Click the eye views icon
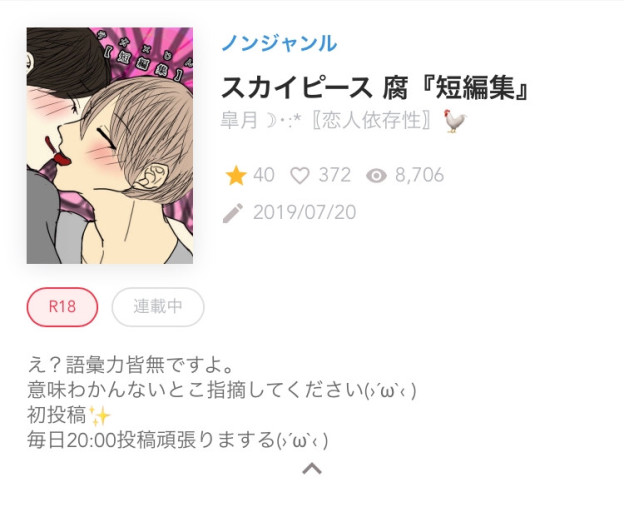 click(376, 175)
